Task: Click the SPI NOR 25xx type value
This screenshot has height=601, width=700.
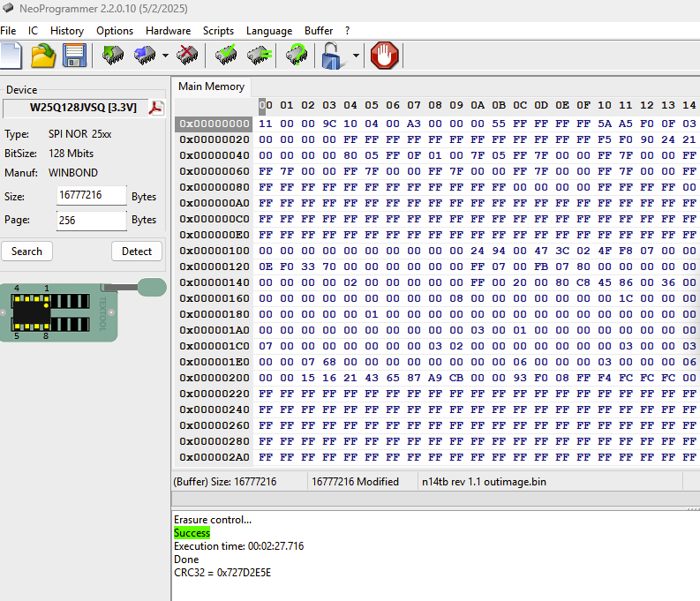Action: click(80, 134)
